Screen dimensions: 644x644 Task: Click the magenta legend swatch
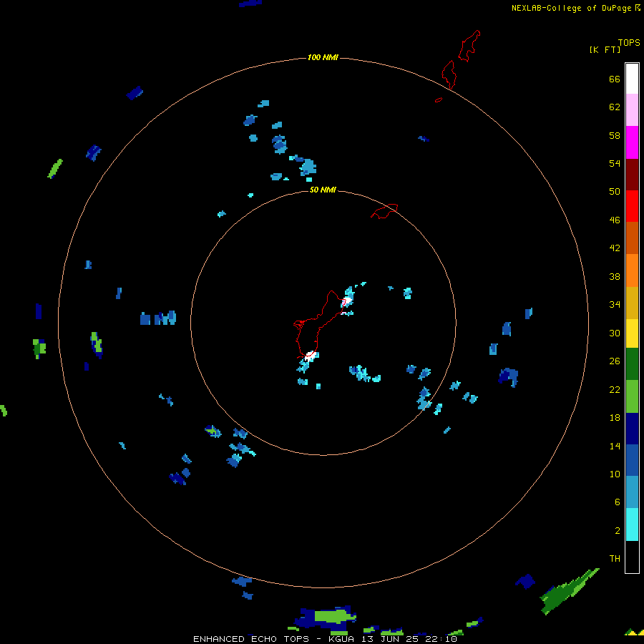click(x=632, y=142)
